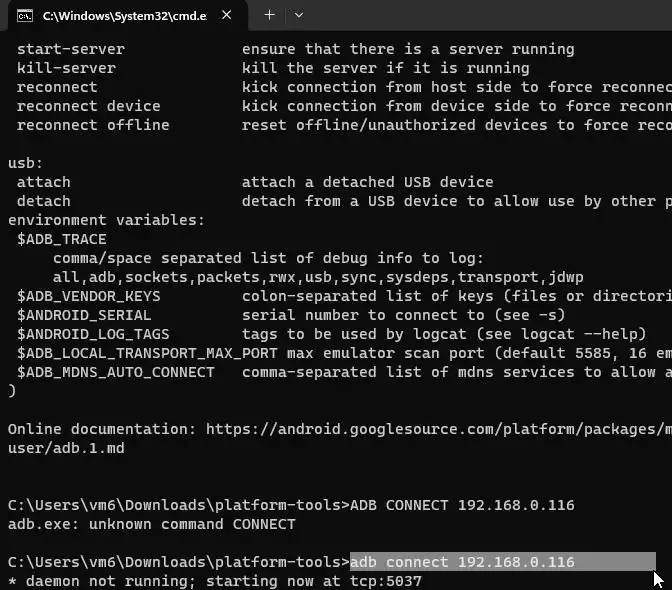This screenshot has width=672, height=590.
Task: Expand the new tab profile dropdown chevron
Action: 299,15
